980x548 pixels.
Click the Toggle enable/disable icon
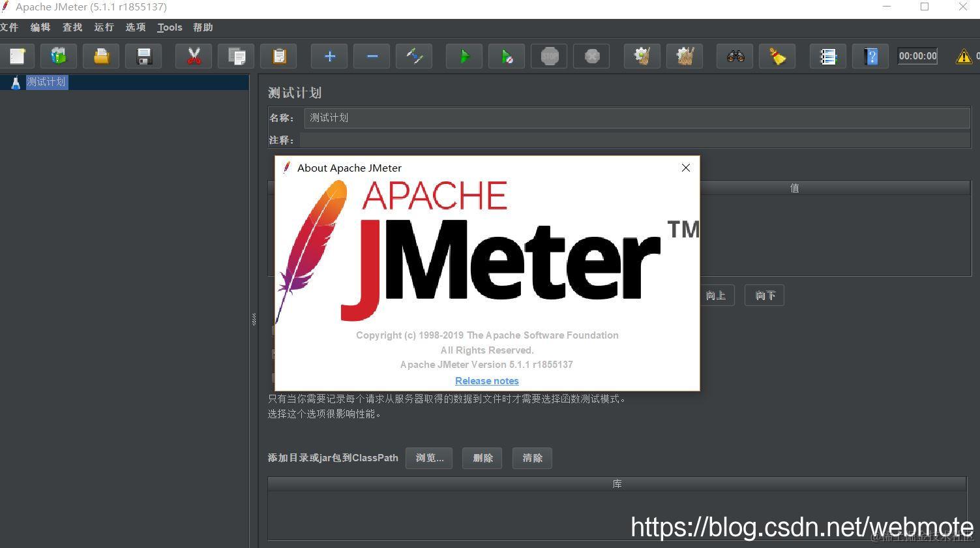click(414, 56)
